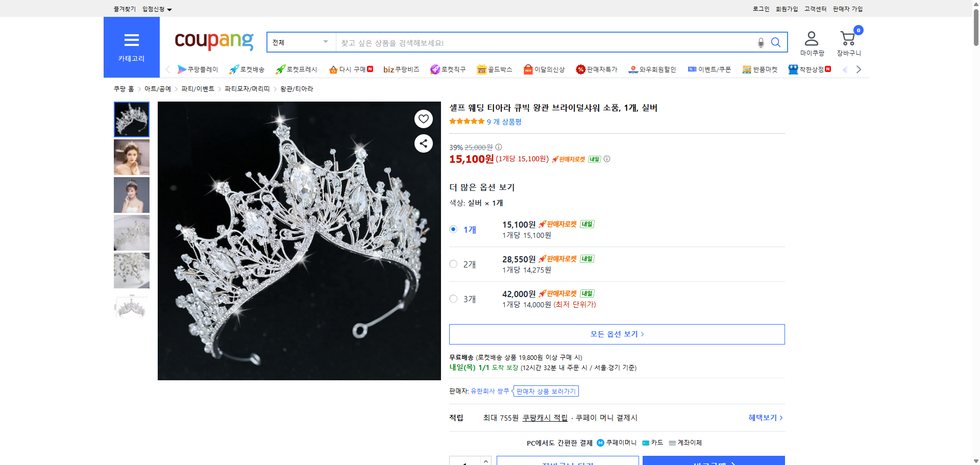980x465 pixels.
Task: Select the 2개 quantity radio button
Action: pyautogui.click(x=453, y=264)
